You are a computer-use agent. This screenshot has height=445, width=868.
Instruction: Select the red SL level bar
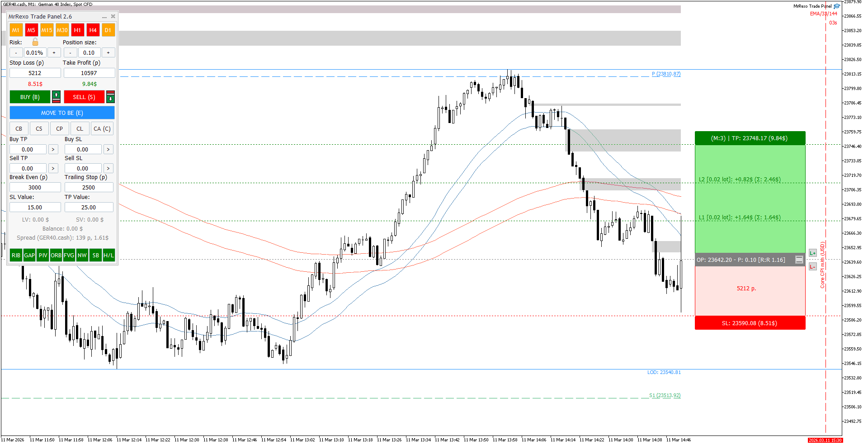click(x=750, y=323)
